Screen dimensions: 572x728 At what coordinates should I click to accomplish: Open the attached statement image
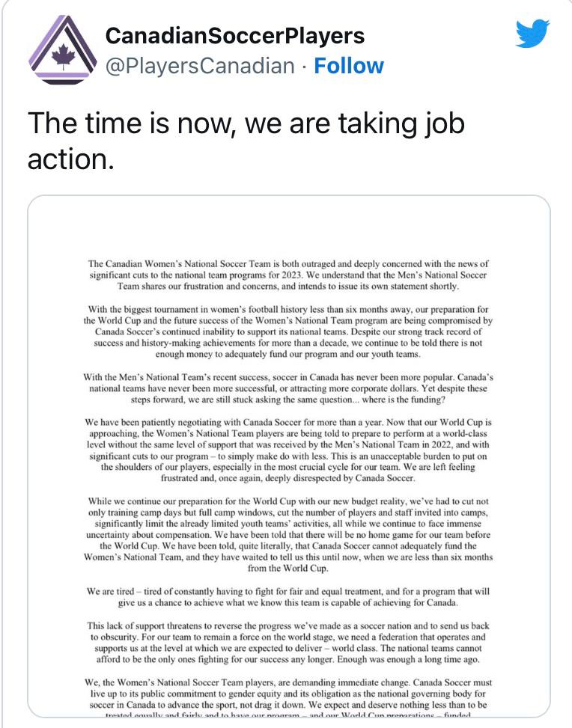[288, 456]
